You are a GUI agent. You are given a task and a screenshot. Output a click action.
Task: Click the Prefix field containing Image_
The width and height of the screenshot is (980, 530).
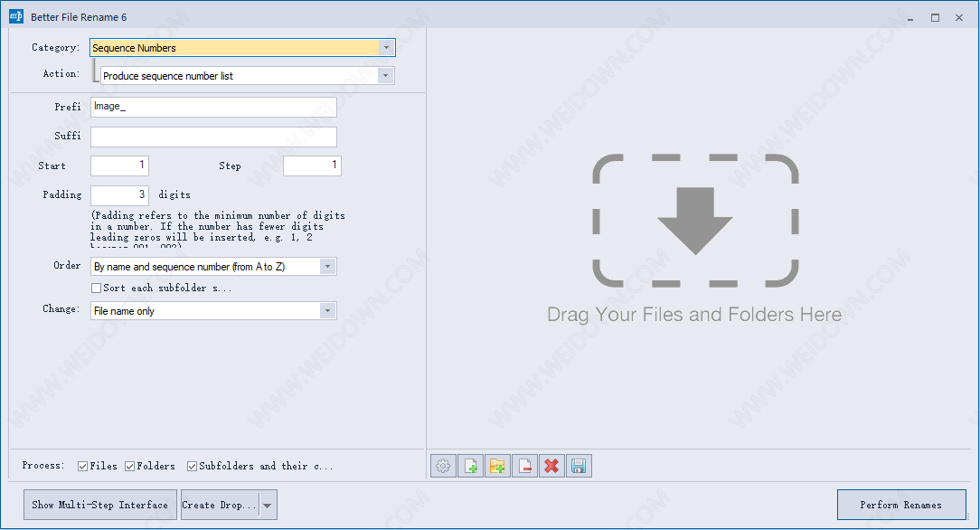pyautogui.click(x=213, y=107)
